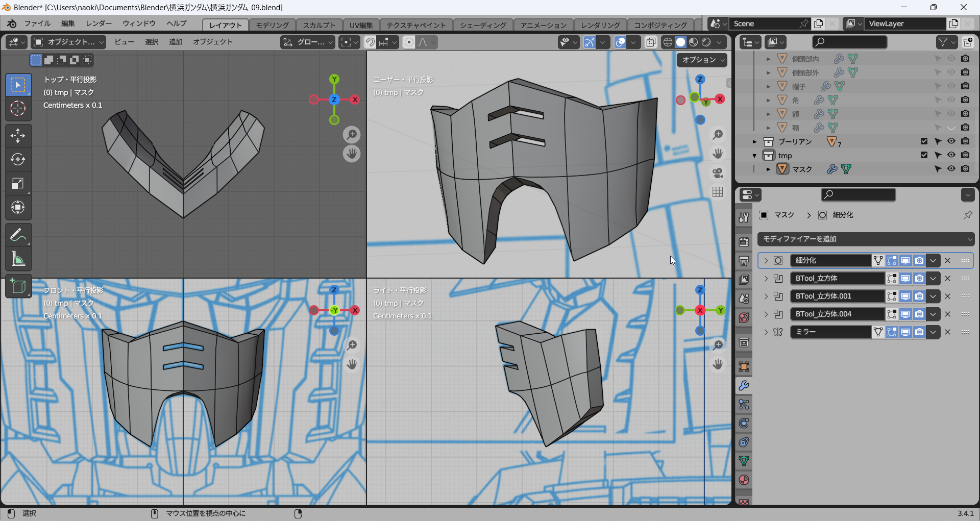This screenshot has height=521, width=980.
Task: Expand the 細分化 modifier panel
Action: click(766, 261)
